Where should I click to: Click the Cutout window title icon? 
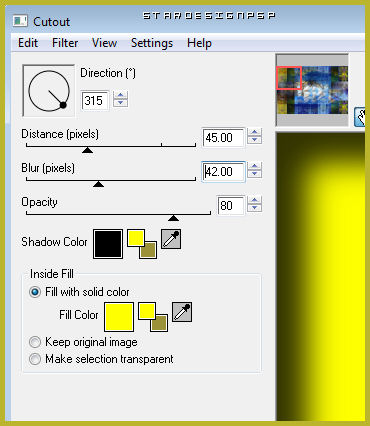click(x=20, y=21)
